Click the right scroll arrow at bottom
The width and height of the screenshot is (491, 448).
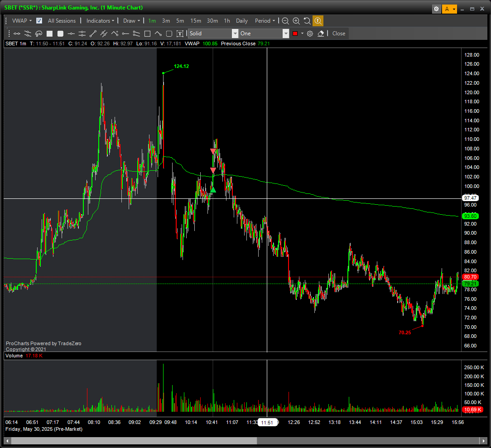pos(483,441)
